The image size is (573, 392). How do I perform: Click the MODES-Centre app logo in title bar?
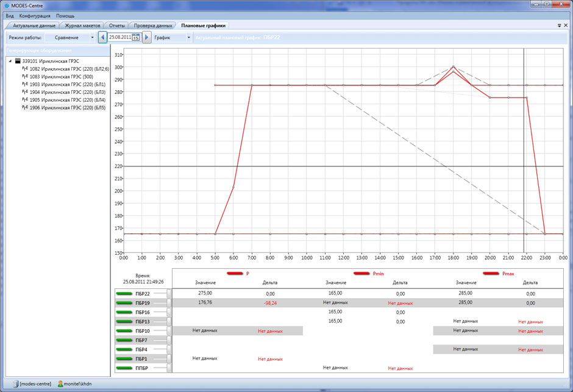click(6, 5)
